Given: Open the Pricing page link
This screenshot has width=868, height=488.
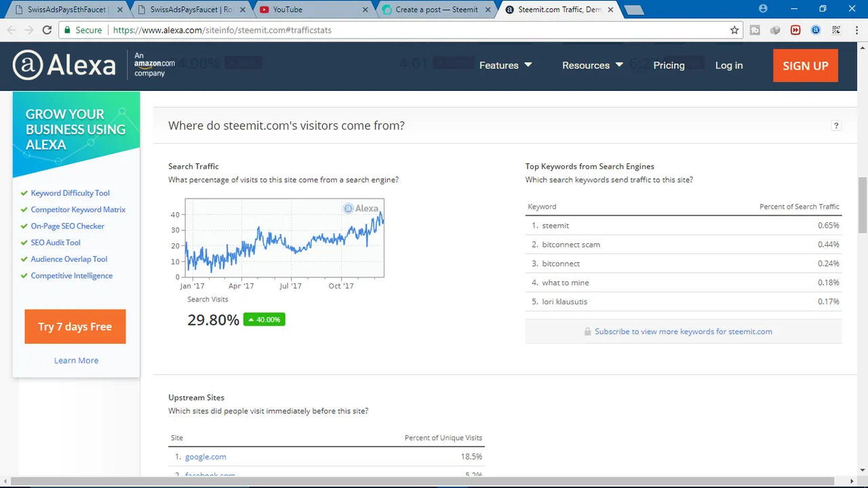Looking at the screenshot, I should pyautogui.click(x=669, y=65).
